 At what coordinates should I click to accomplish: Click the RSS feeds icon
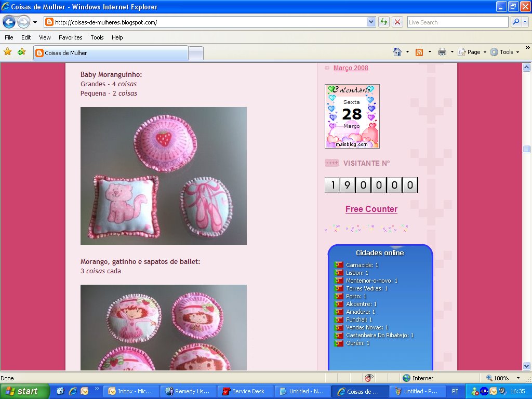[419, 52]
